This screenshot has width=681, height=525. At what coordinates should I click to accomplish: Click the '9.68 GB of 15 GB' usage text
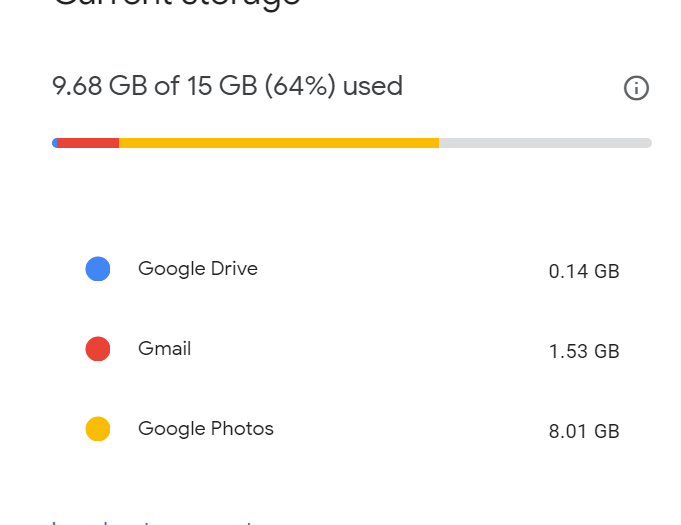click(155, 86)
